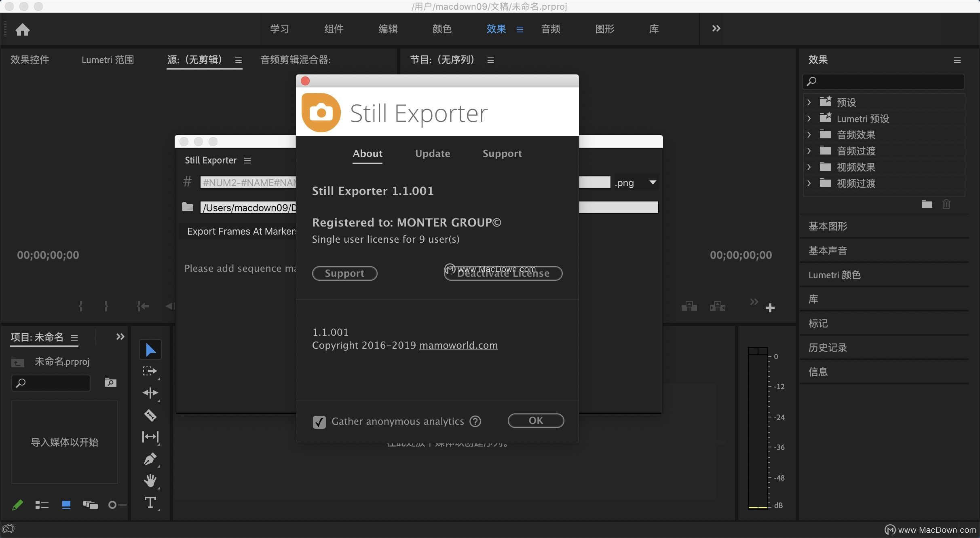Switch to the Support tab
The width and height of the screenshot is (980, 538).
(x=502, y=153)
